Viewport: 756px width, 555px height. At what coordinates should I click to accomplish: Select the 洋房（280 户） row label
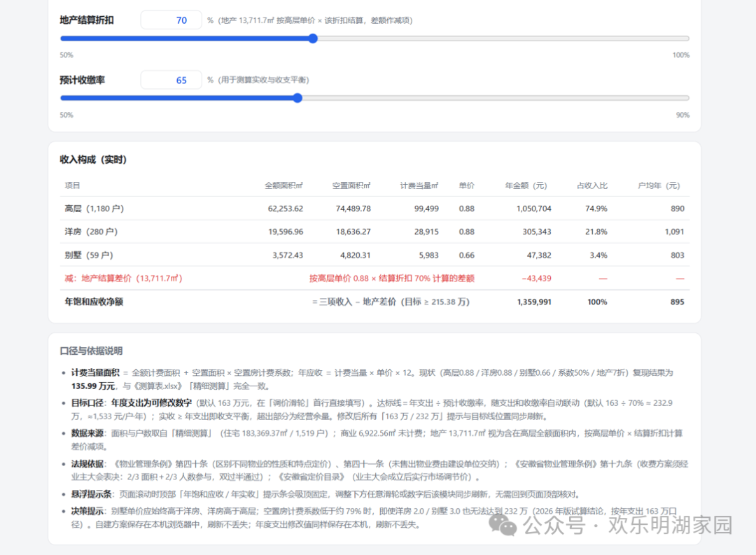tap(91, 232)
